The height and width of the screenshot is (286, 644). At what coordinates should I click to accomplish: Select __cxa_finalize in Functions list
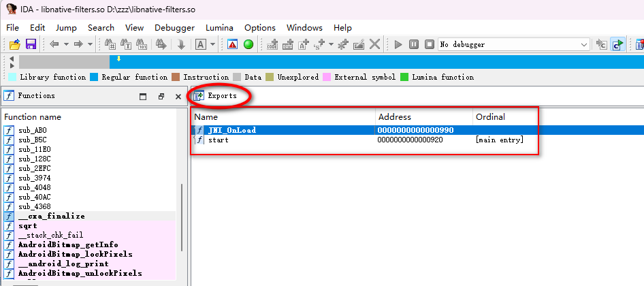[x=90, y=216]
